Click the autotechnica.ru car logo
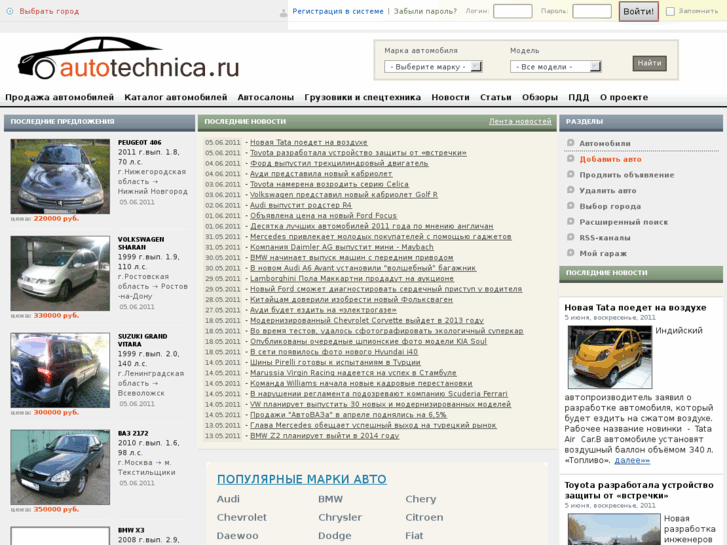The image size is (727, 545). coord(128,59)
